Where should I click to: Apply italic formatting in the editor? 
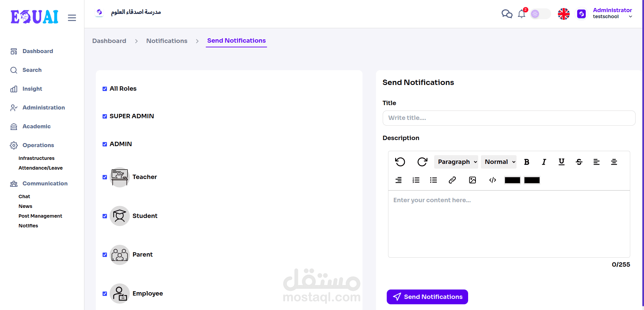point(544,162)
